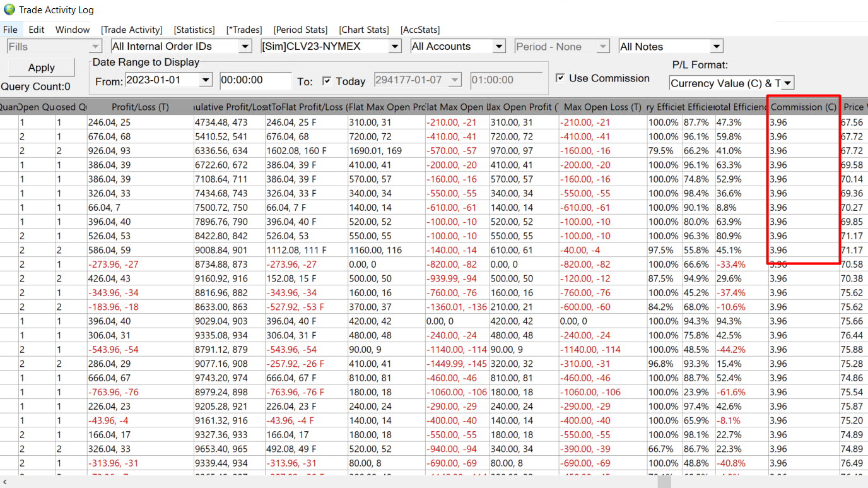
Task: Open the Window menu
Action: (73, 30)
